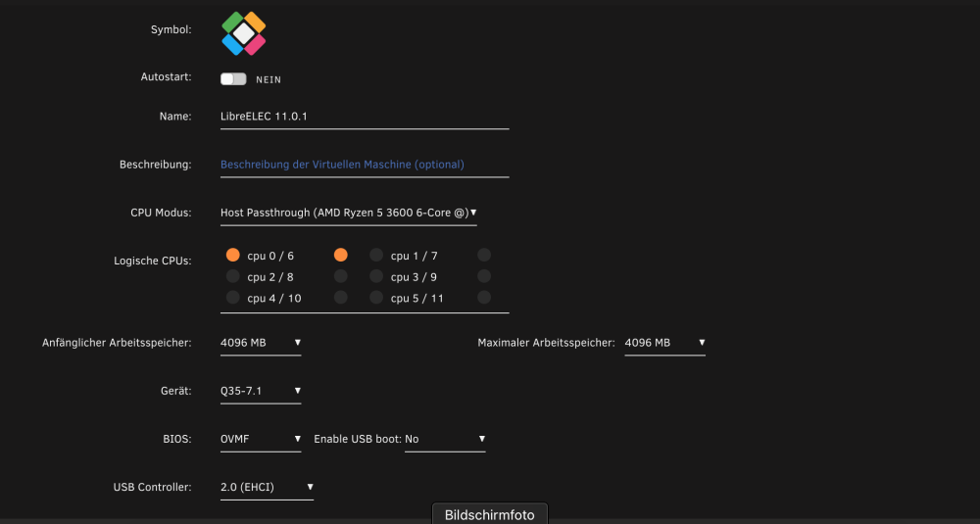Click the LibreELEC VM symbol icon
Image resolution: width=980 pixels, height=524 pixels.
(244, 33)
